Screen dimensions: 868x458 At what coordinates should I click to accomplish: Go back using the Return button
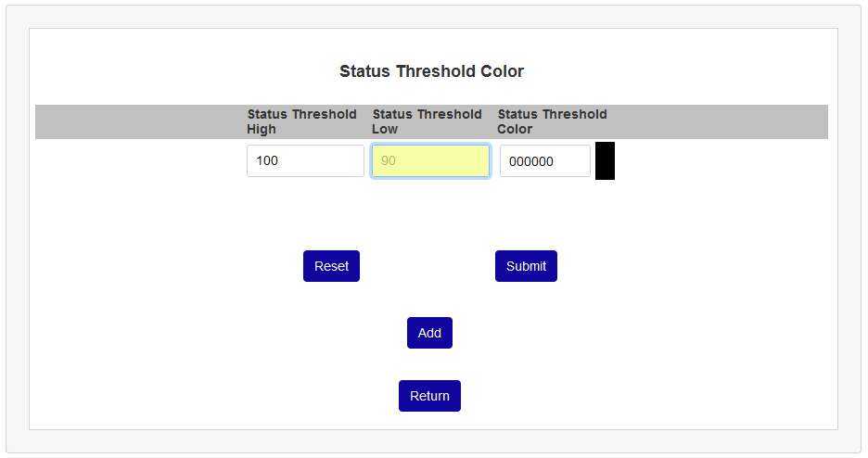429,396
